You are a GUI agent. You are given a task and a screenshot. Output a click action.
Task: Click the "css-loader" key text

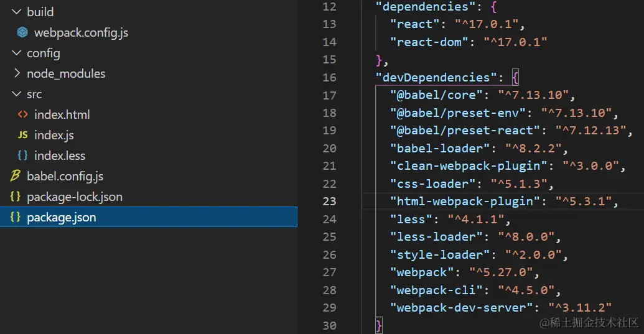(433, 184)
